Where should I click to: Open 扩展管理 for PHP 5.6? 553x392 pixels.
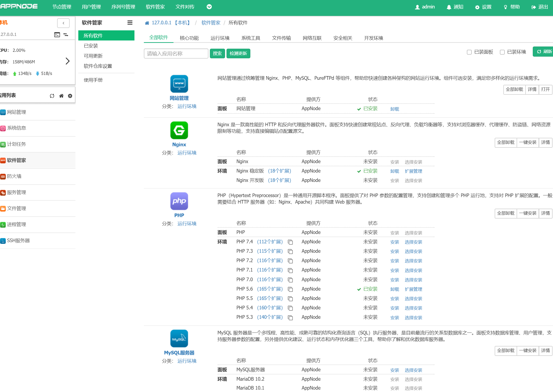413,289
